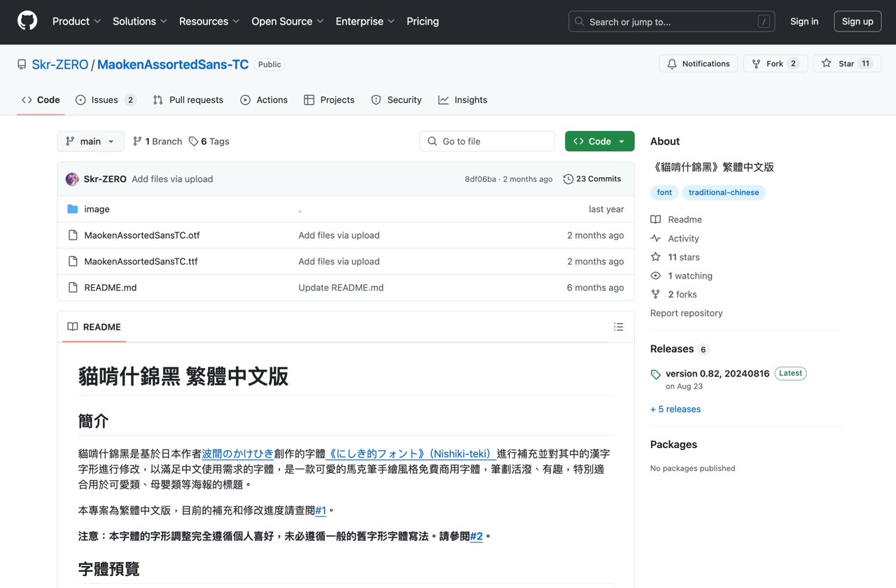Click the README.md file icon
Image resolution: width=896 pixels, height=588 pixels.
(73, 288)
